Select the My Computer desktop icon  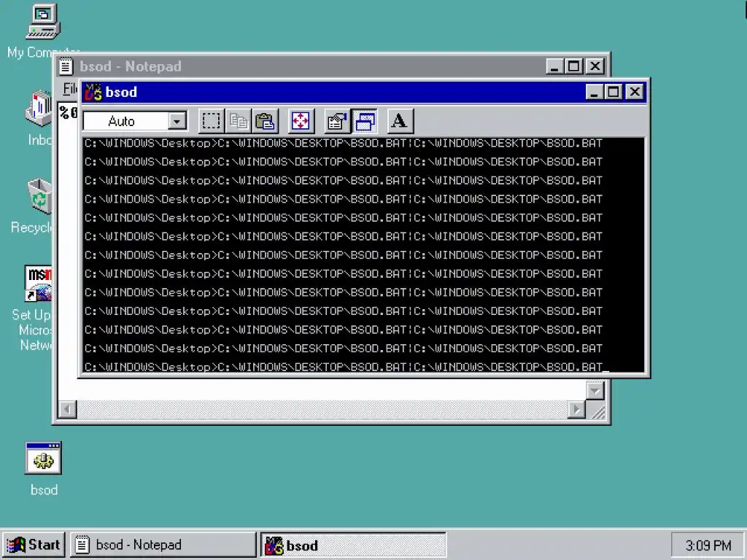(x=42, y=23)
